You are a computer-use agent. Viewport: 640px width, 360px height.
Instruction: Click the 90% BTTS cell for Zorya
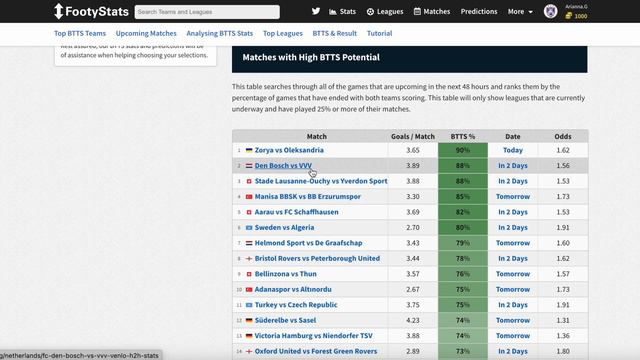click(463, 150)
